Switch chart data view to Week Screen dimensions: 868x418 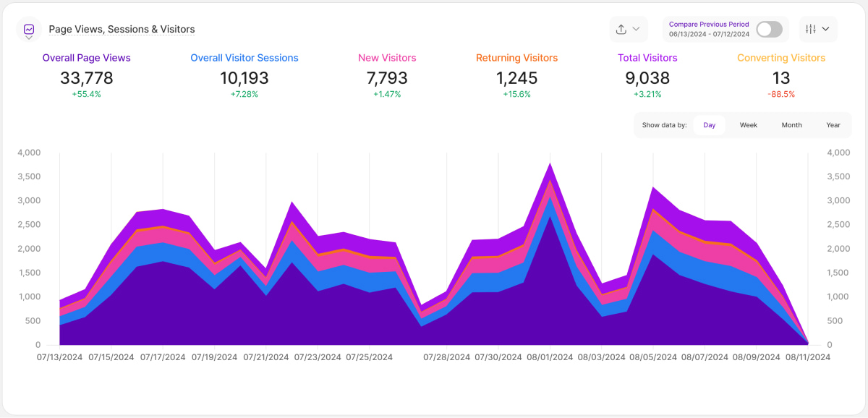click(x=748, y=125)
